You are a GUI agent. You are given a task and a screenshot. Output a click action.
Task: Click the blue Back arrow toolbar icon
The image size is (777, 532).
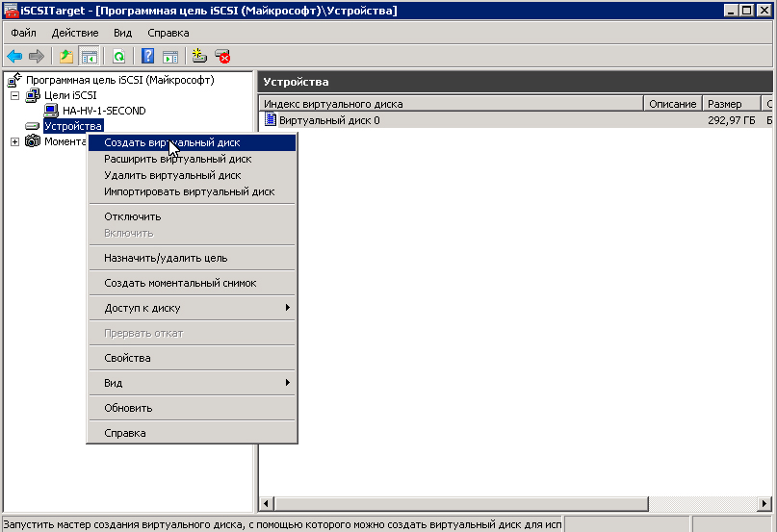[14, 57]
